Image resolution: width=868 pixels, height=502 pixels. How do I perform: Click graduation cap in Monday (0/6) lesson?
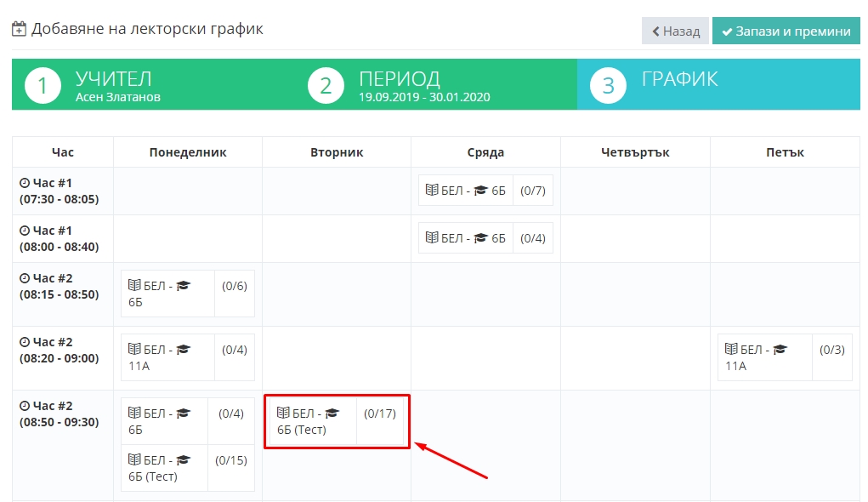tap(184, 286)
